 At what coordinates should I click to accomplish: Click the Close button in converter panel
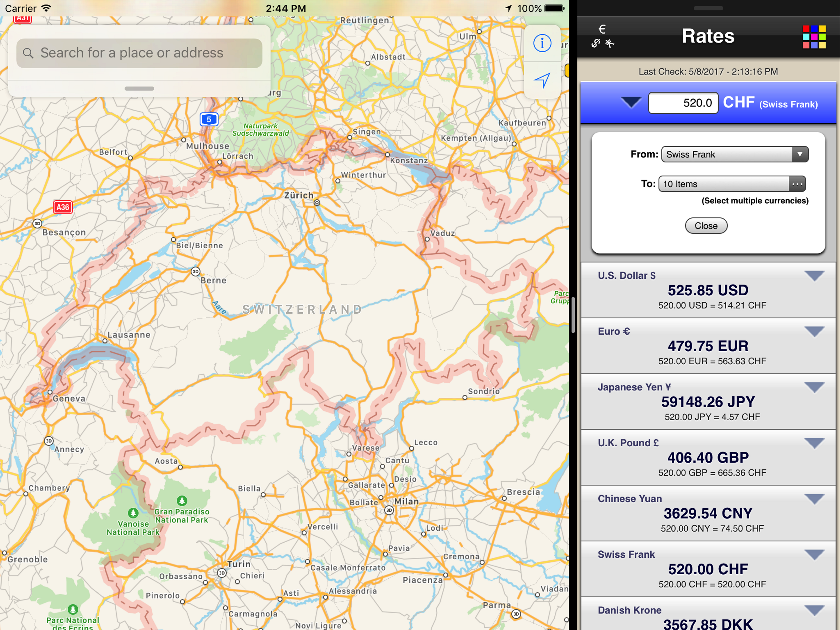click(706, 226)
